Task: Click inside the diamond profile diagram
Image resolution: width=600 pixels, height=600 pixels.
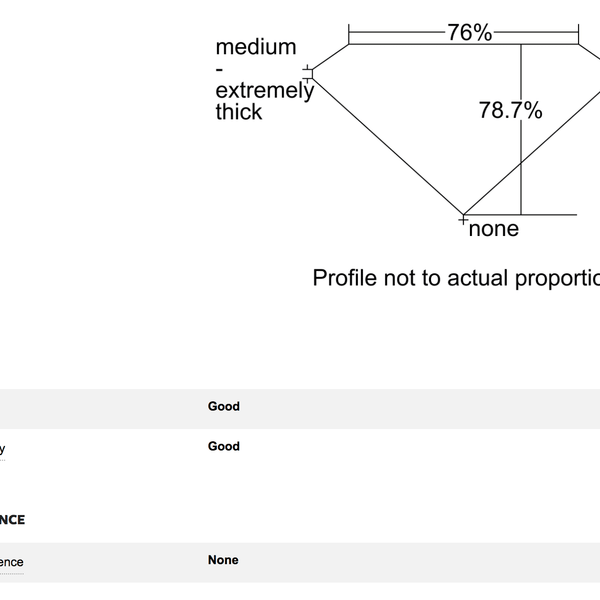Action: click(421, 115)
